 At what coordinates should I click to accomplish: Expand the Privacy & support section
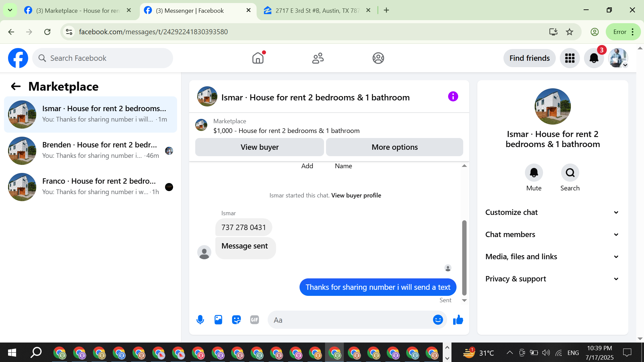pyautogui.click(x=552, y=279)
